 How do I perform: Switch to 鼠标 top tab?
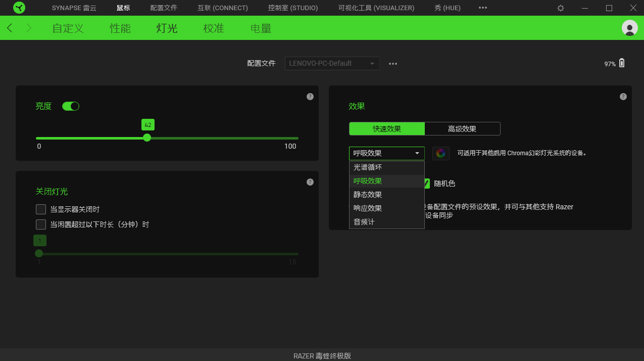(123, 8)
